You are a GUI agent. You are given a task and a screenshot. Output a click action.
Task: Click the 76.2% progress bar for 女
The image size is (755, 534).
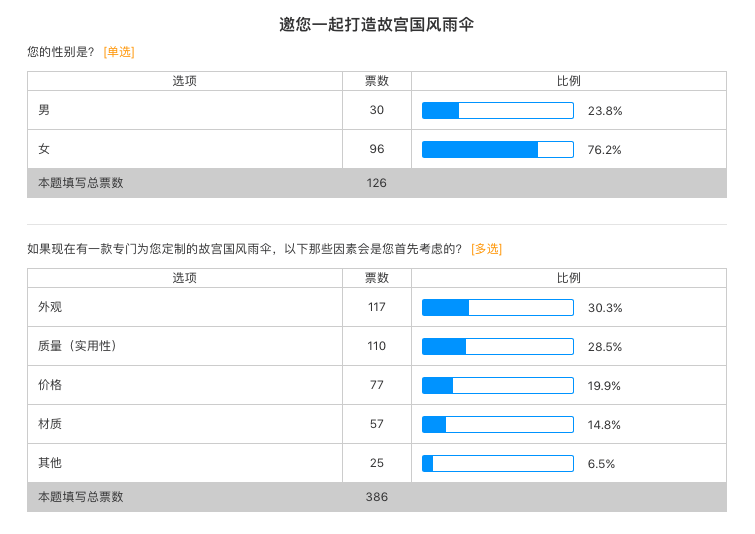coord(498,149)
